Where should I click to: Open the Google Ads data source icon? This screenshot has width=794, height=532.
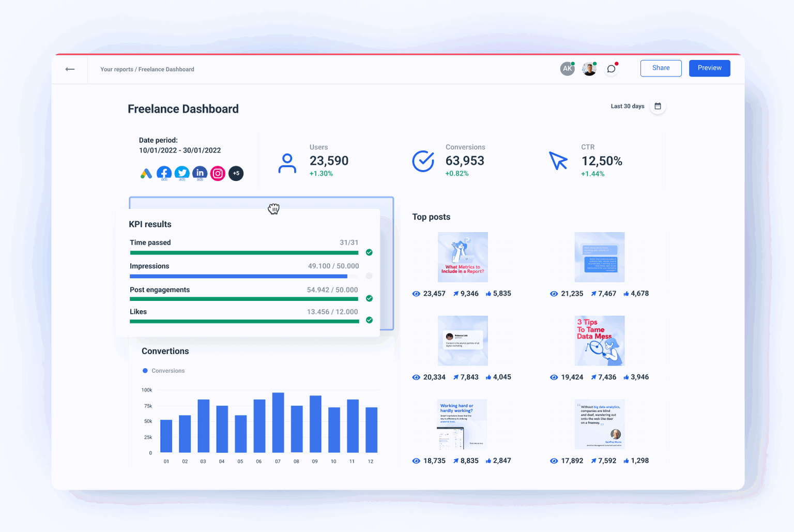[x=146, y=173]
